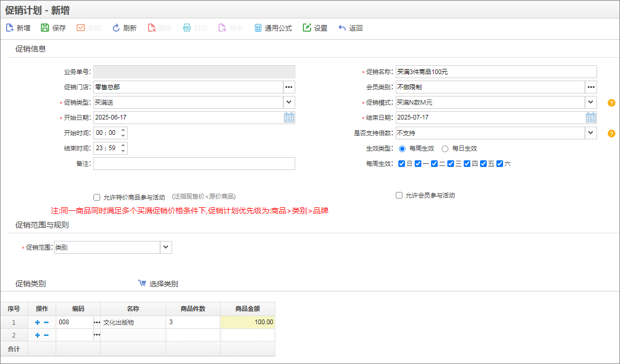Click the greyed 业务单号 (business number) field
Image resolution: width=620 pixels, height=364 pixels.
click(x=194, y=72)
